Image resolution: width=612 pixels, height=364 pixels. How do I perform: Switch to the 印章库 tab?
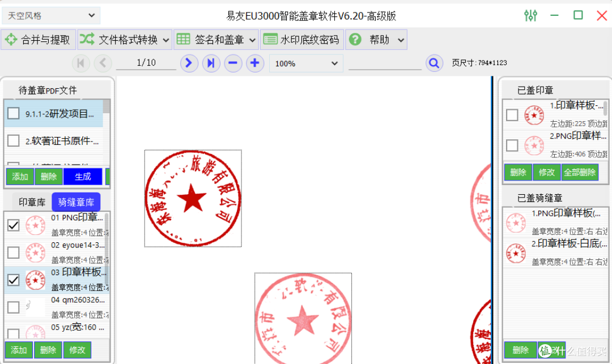point(32,202)
